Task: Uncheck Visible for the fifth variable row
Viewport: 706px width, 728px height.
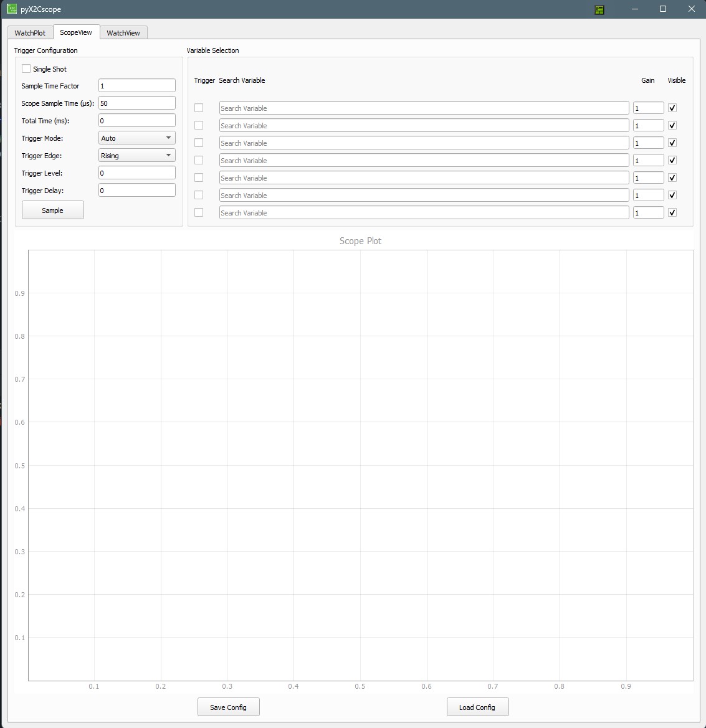Action: coord(672,177)
